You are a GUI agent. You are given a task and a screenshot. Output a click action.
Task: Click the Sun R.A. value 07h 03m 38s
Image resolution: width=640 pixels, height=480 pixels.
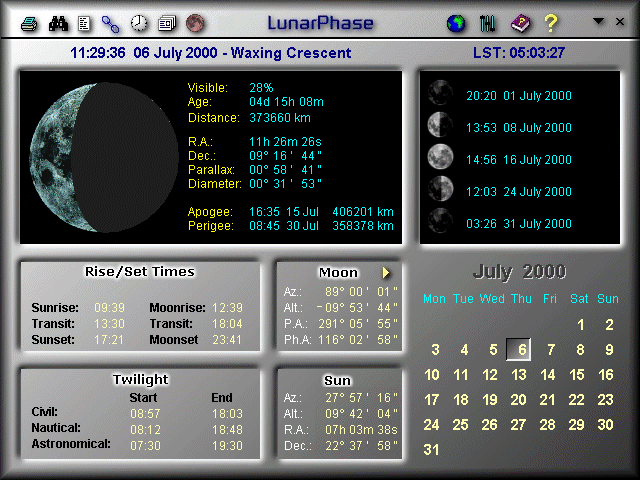coord(361,430)
